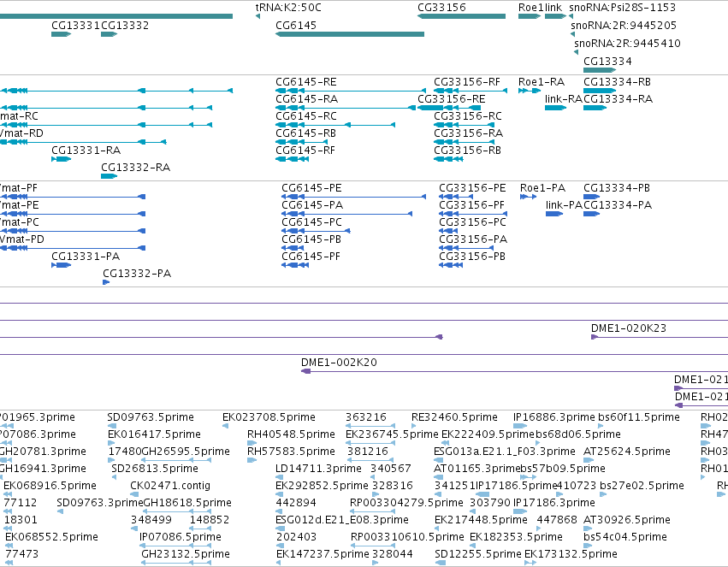Open protein CG33156-PF
The image size is (728, 567).
(471, 205)
